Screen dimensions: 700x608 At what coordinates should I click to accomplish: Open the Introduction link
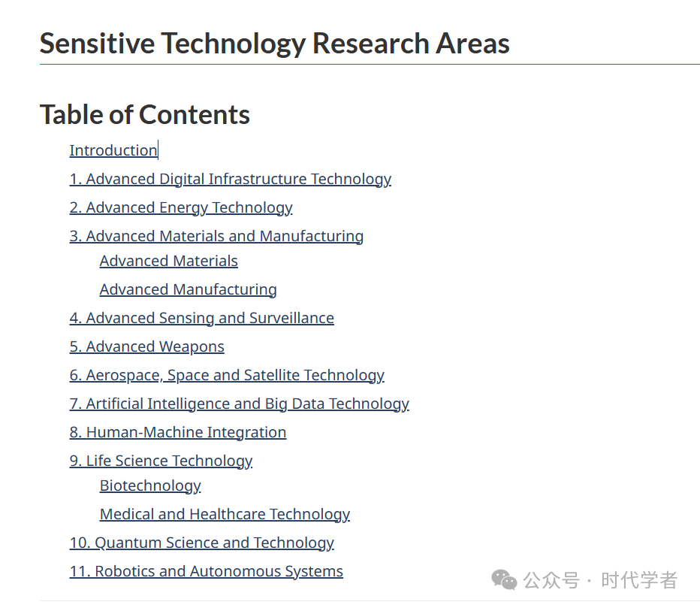tap(113, 150)
